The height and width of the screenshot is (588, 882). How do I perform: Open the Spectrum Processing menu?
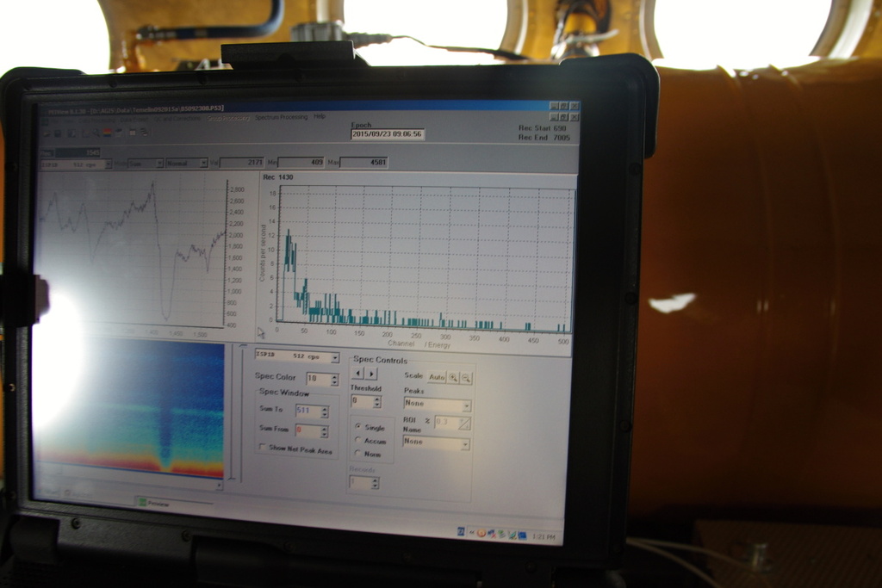281,116
